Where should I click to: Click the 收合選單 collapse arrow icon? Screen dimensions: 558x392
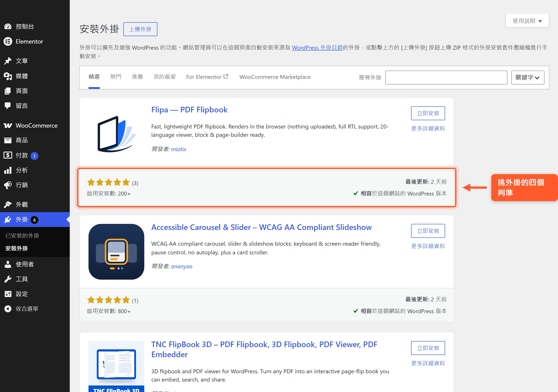(8, 309)
